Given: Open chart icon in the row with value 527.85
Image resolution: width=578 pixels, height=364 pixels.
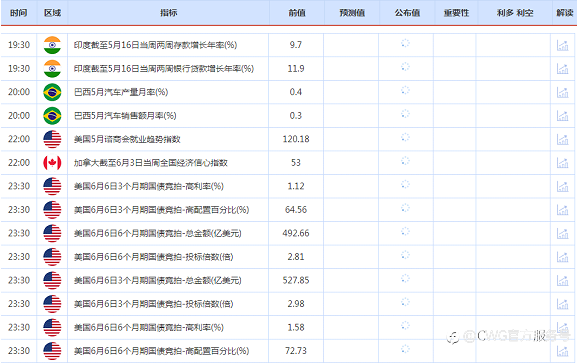Looking at the screenshot, I should pyautogui.click(x=562, y=280).
